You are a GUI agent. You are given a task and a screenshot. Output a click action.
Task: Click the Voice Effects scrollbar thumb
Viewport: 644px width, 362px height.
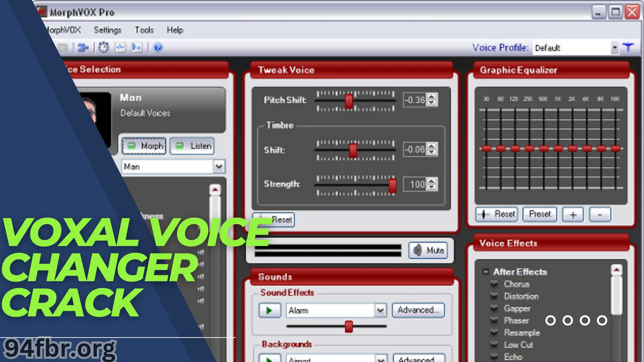[616, 295]
